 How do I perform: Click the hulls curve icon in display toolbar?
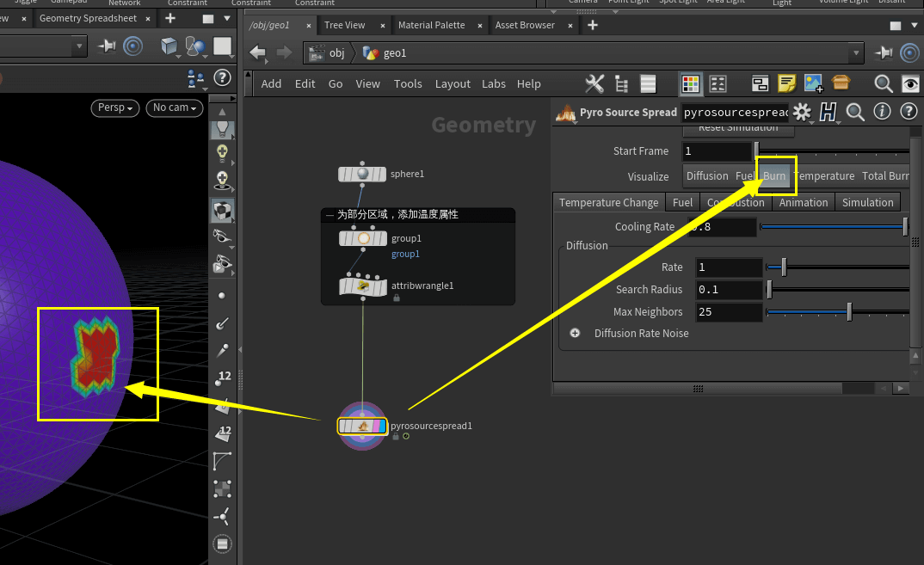[222, 461]
